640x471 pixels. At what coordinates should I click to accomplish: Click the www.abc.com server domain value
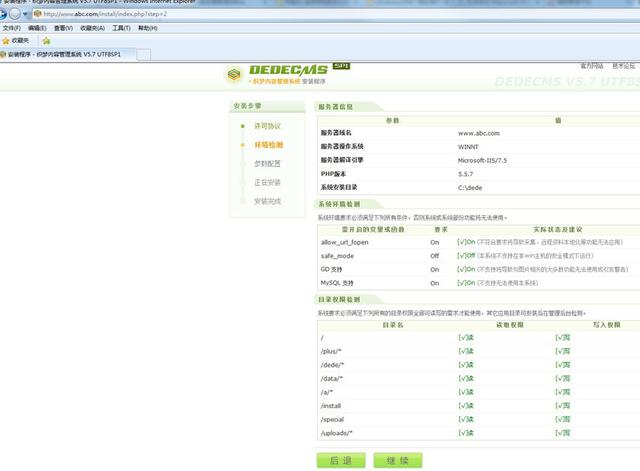[x=478, y=133]
